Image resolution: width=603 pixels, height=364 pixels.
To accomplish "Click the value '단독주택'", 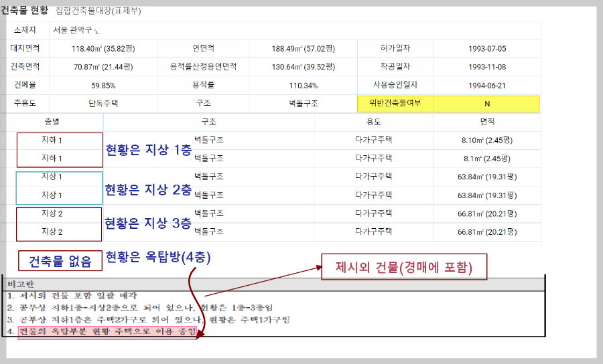I will pyautogui.click(x=103, y=103).
